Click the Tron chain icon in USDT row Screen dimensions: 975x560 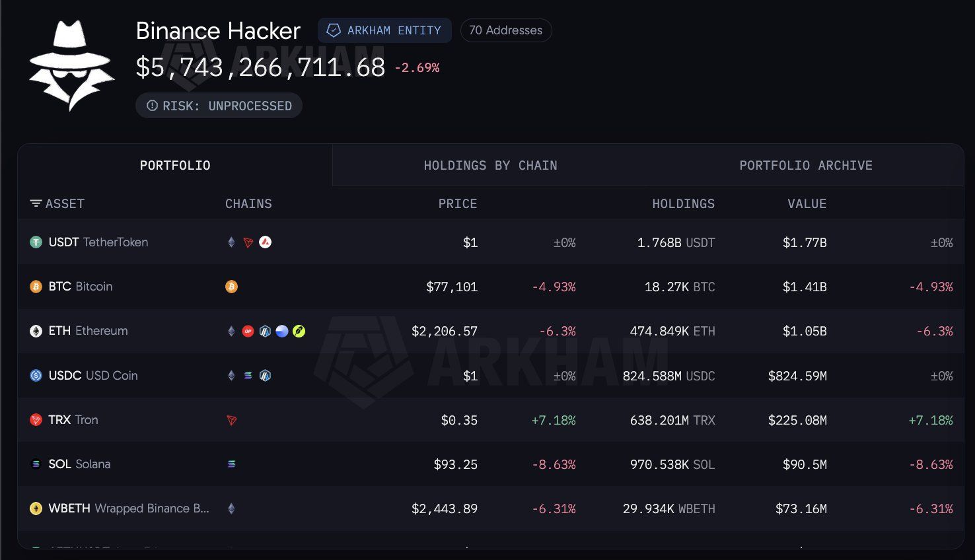click(x=248, y=242)
